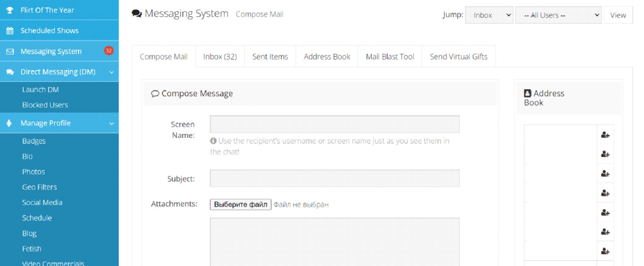This screenshot has width=644, height=266.
Task: Click the envelope icon for Messaging System
Action: tap(10, 51)
